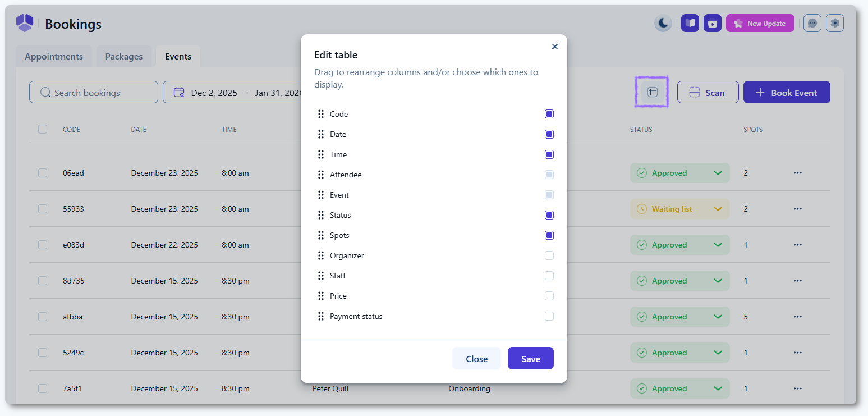Open the documentation book icon

tap(690, 23)
